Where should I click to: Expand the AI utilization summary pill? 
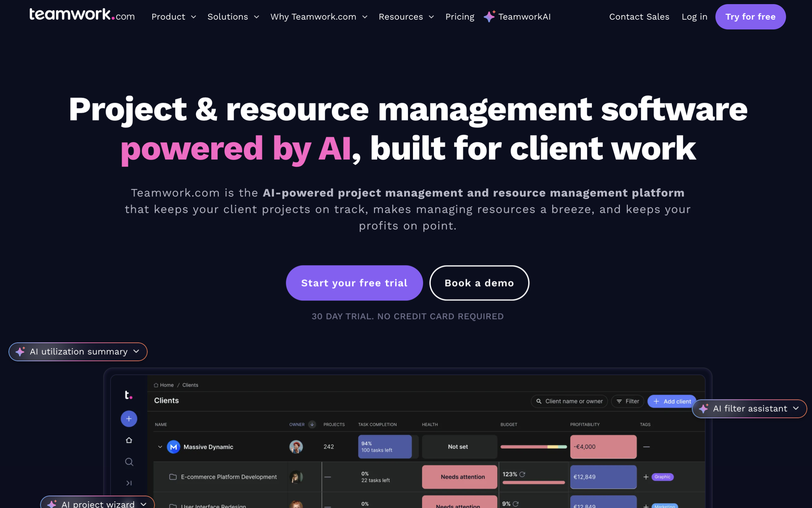click(x=78, y=351)
